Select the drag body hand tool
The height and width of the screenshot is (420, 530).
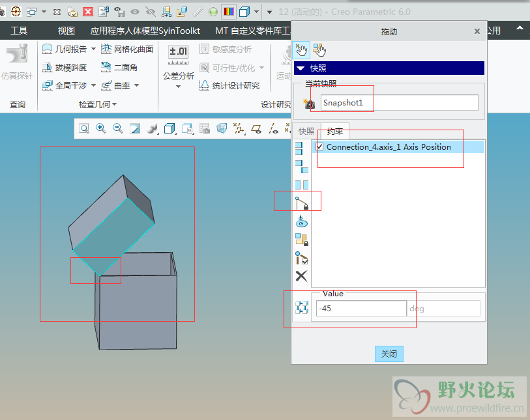point(319,50)
